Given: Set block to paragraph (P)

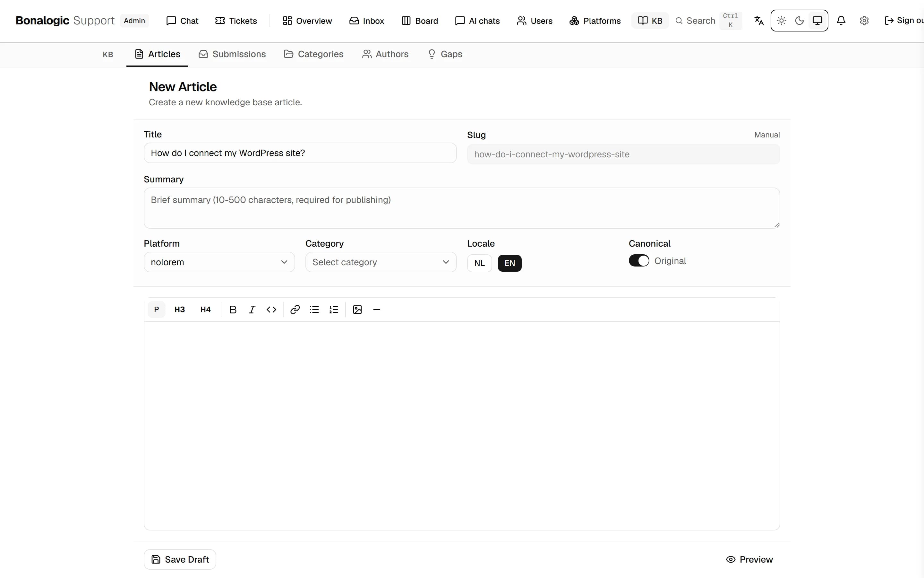Looking at the screenshot, I should coord(156,309).
